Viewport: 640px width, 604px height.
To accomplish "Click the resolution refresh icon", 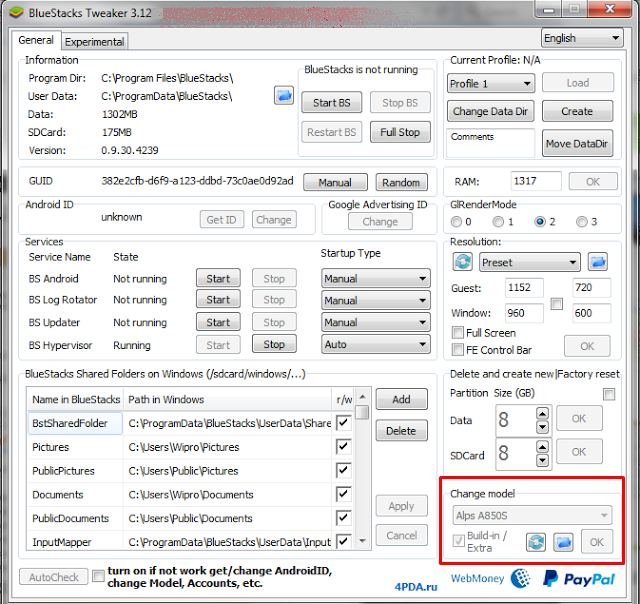I will (462, 262).
